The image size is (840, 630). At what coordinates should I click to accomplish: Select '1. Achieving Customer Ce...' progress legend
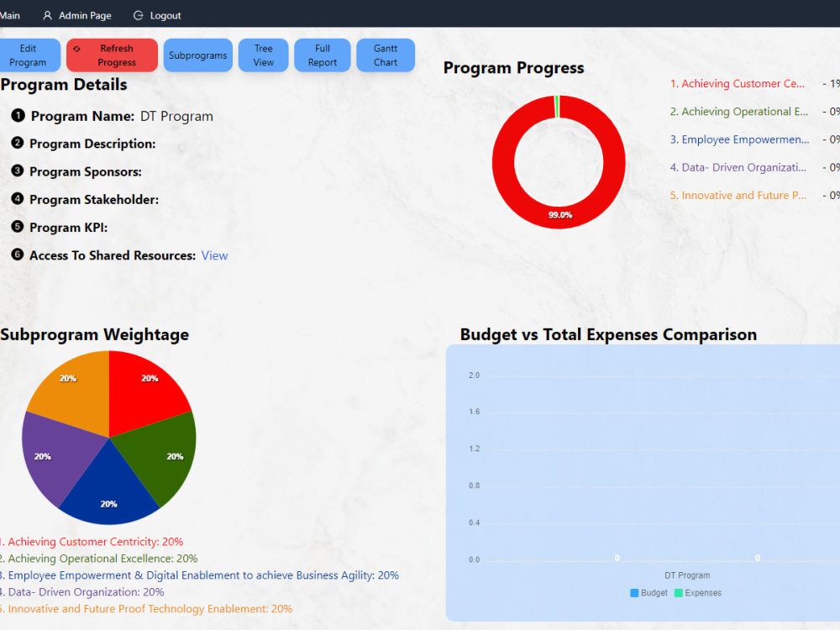pyautogui.click(x=738, y=83)
